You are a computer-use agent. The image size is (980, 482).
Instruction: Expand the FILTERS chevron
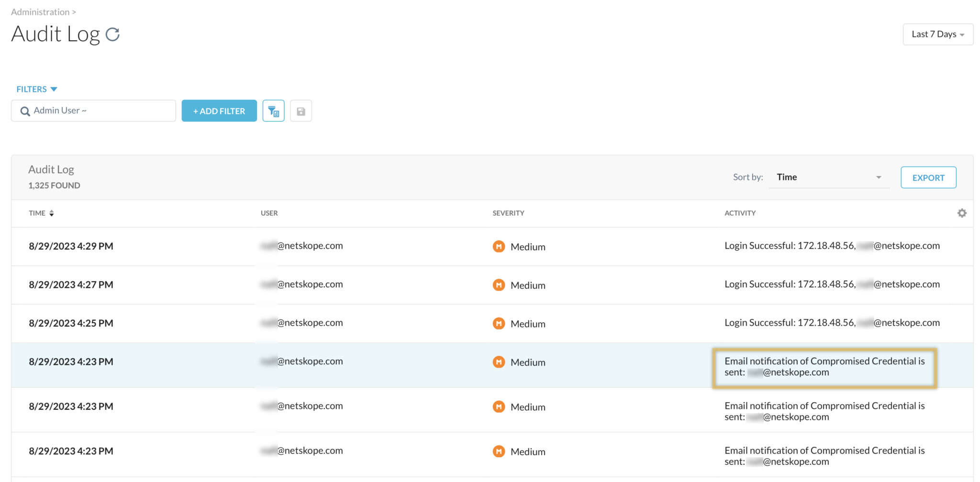click(54, 89)
